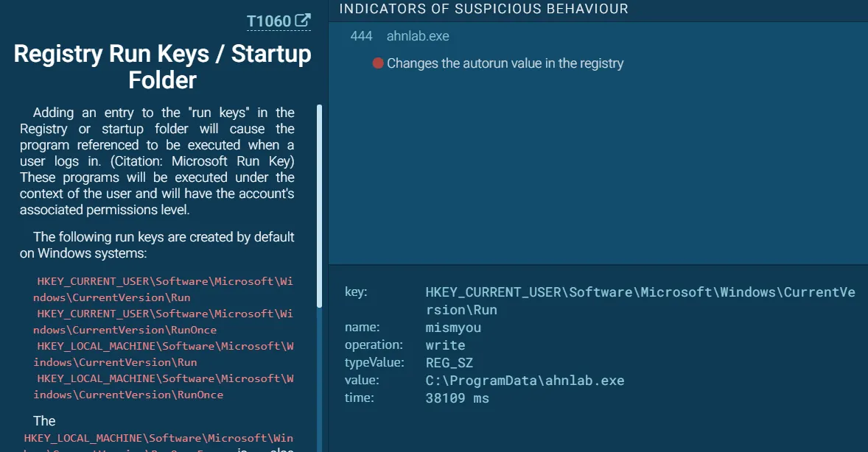
Task: Click the first HKEY_CURRENT_USER Run key code
Action: pyautogui.click(x=164, y=289)
